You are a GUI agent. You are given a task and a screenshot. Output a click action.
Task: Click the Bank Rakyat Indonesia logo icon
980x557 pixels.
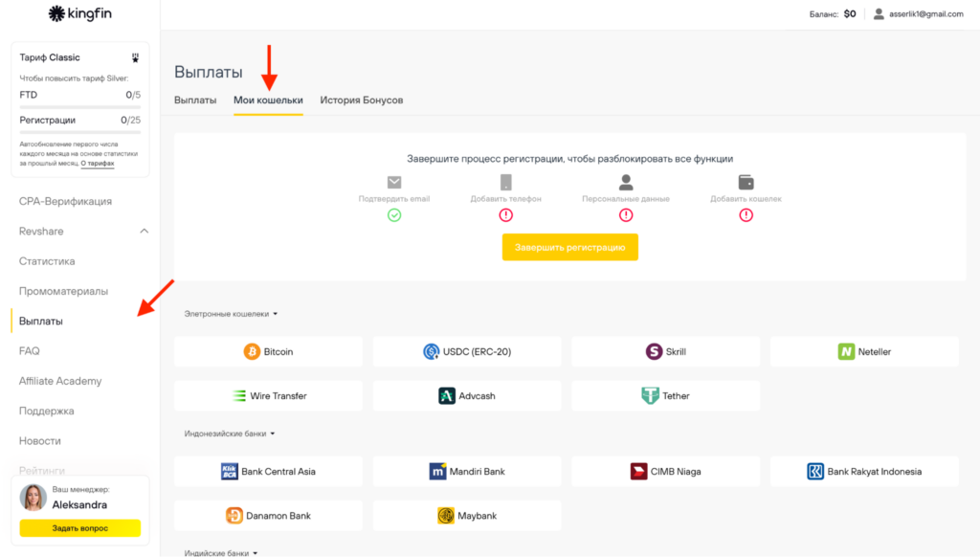(815, 472)
